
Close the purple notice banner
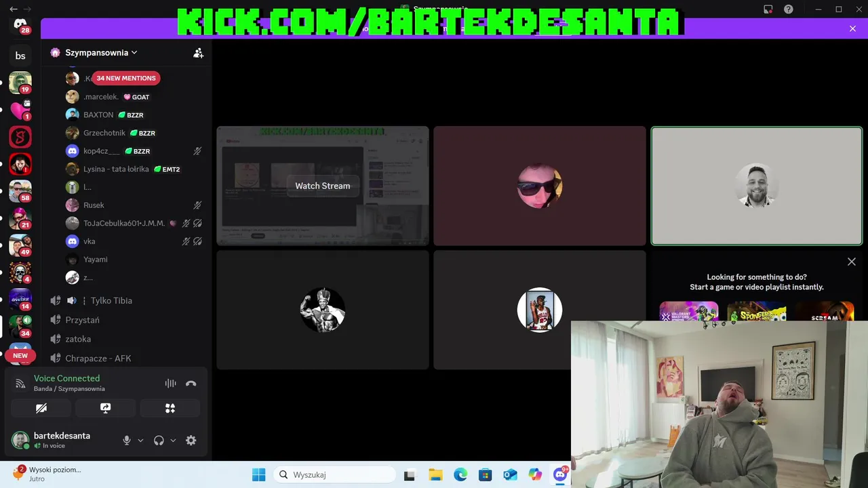pos(852,28)
